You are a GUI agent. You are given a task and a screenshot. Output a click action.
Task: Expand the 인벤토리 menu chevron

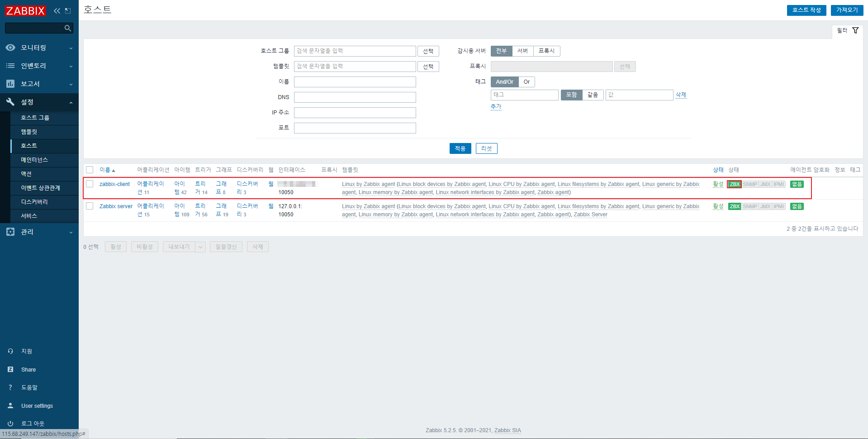pos(71,66)
